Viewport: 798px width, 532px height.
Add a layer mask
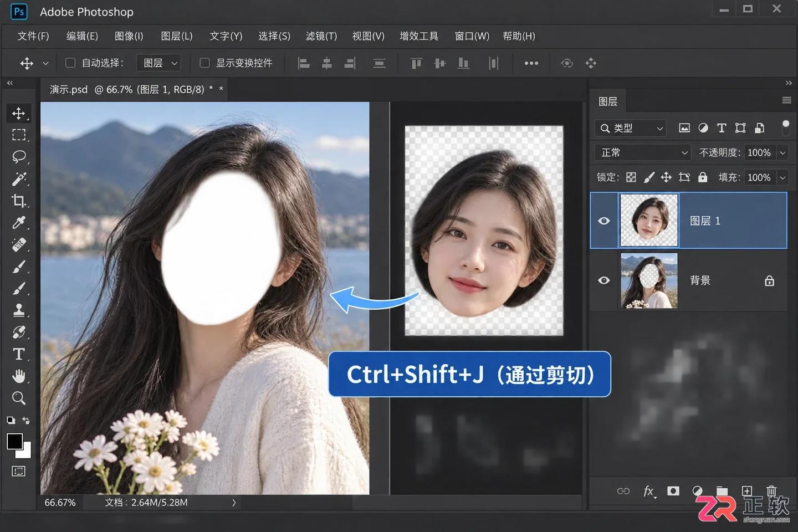(x=673, y=491)
